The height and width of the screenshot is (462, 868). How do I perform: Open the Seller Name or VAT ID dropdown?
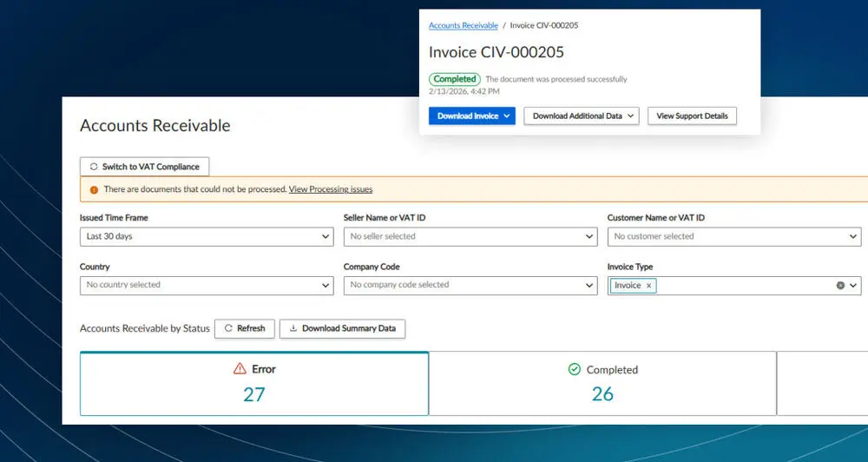[x=470, y=236]
